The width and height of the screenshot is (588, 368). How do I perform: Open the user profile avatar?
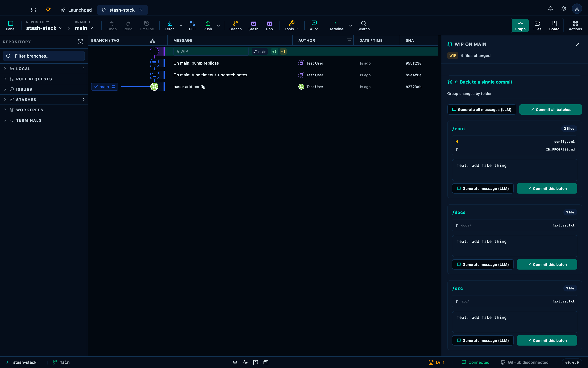pos(577,9)
